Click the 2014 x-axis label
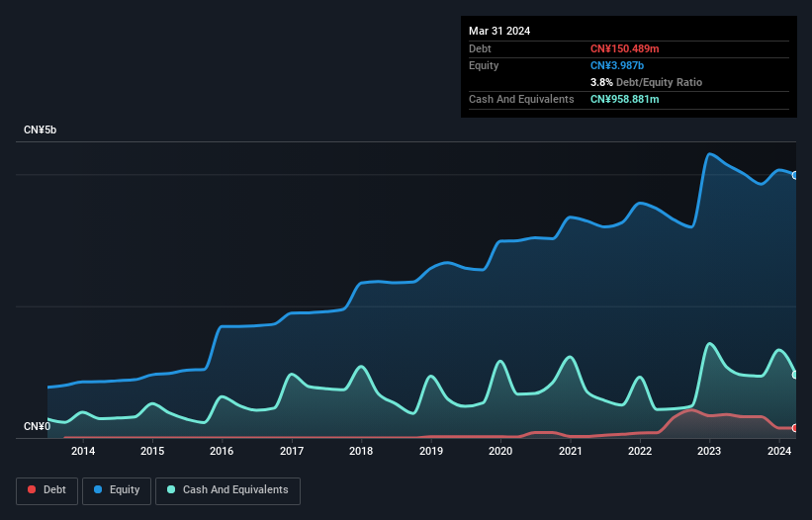This screenshot has height=520, width=812. [83, 451]
